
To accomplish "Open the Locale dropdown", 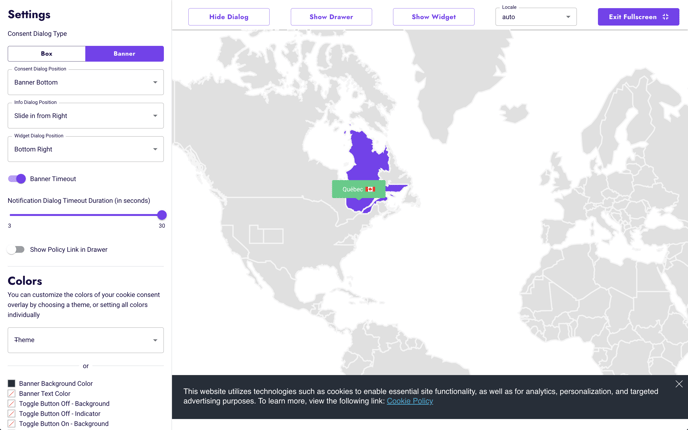I will (x=536, y=17).
